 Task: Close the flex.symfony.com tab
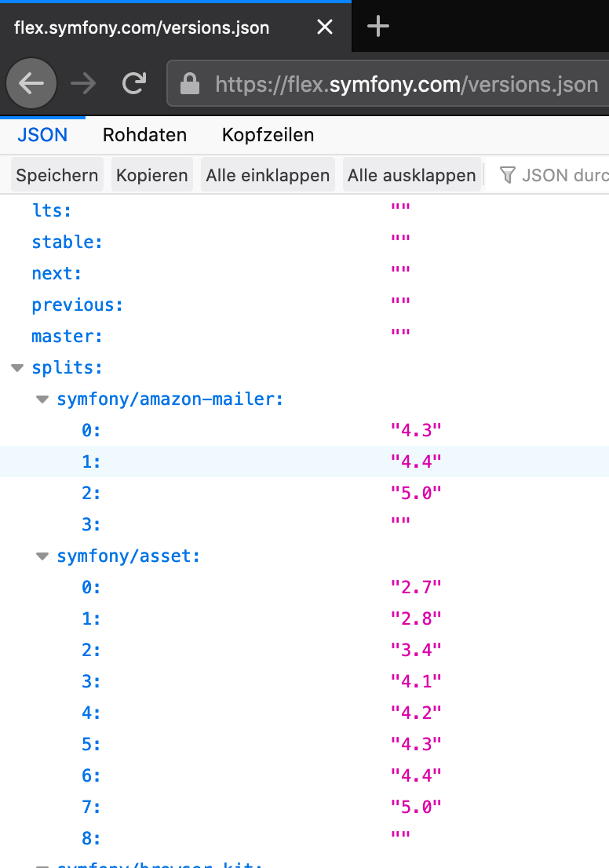pos(325,27)
